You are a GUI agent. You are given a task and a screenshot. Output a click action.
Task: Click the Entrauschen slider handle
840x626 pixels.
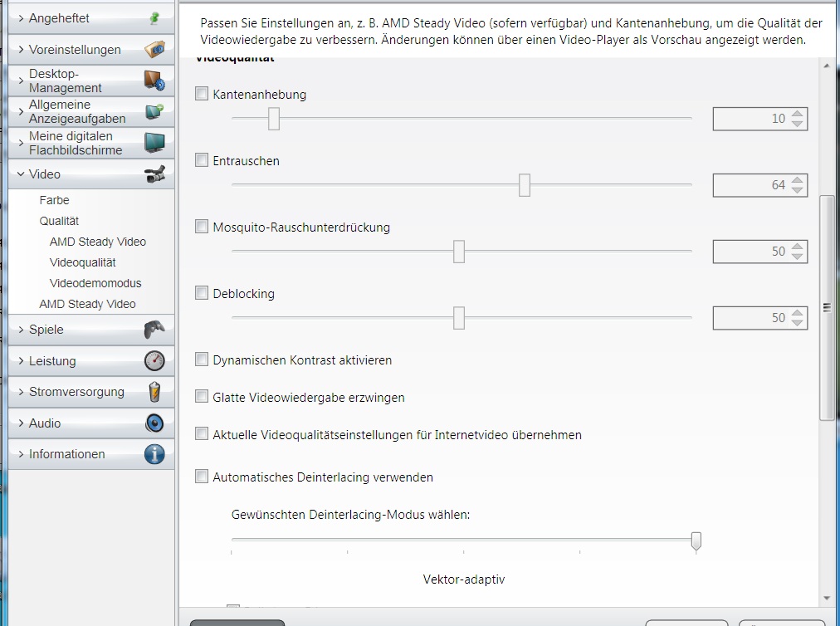coord(525,185)
